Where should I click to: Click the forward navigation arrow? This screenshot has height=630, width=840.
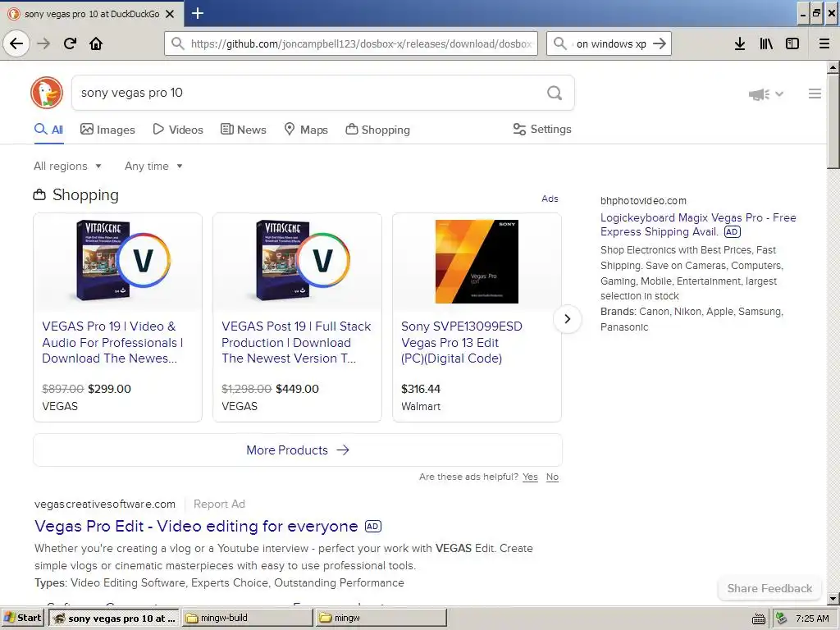[43, 43]
